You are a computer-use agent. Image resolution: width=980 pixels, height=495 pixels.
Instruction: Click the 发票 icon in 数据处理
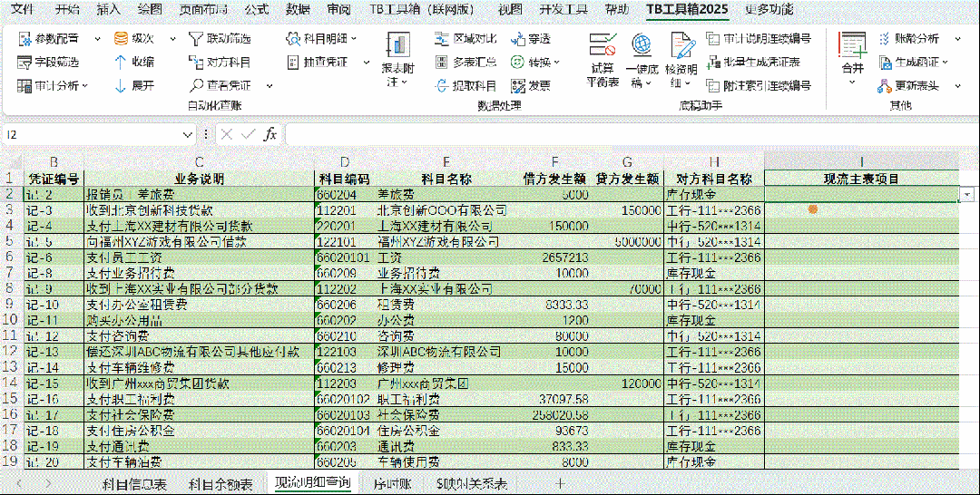pos(518,85)
